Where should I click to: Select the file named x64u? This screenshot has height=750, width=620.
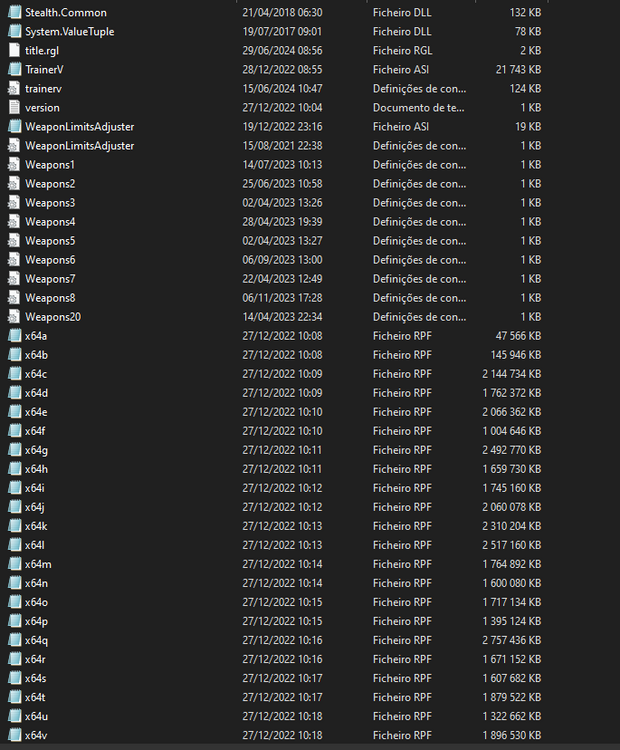(x=36, y=717)
